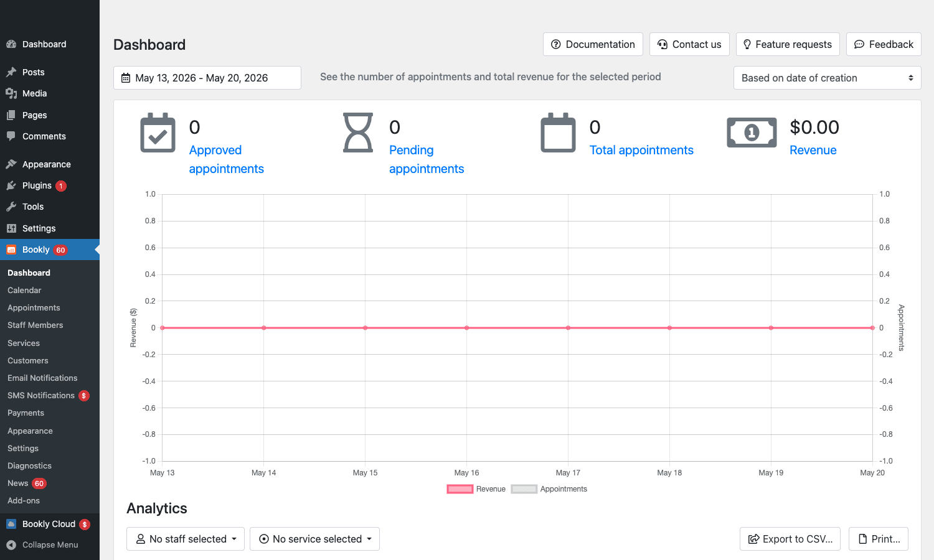This screenshot has width=934, height=560.
Task: Toggle Revenue series in chart legend
Action: click(476, 489)
